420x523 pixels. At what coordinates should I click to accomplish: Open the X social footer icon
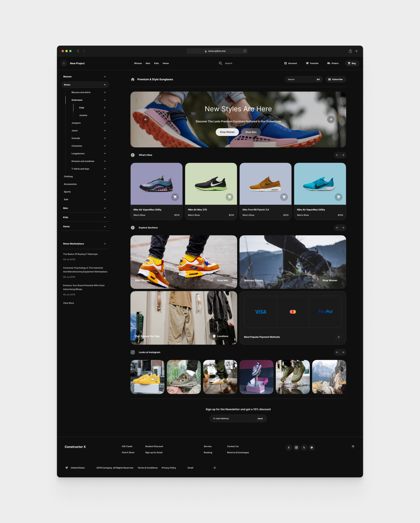(304, 448)
